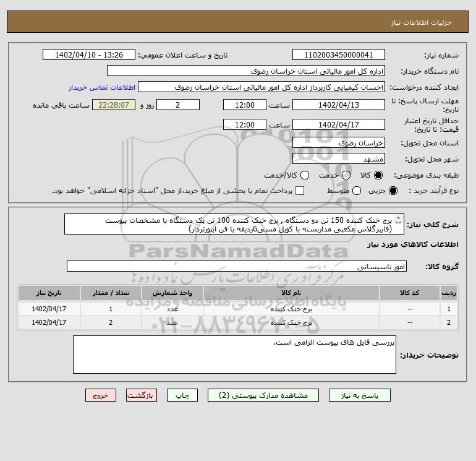Click the delivery city field مشهد

pos(339,158)
